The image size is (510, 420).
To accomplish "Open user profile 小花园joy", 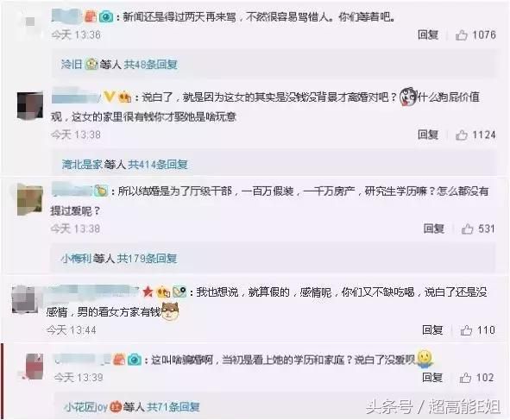I will [85, 406].
